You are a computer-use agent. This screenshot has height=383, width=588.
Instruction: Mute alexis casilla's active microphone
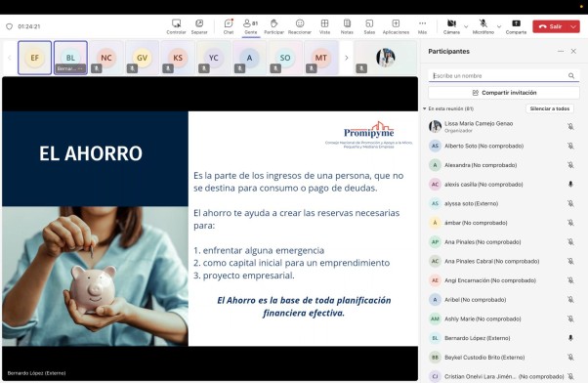point(570,185)
